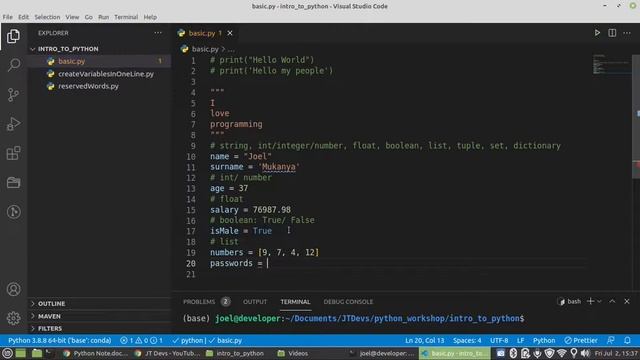Add a new terminal with plus icon
Viewport: 640px width, 360px height.
(x=590, y=301)
